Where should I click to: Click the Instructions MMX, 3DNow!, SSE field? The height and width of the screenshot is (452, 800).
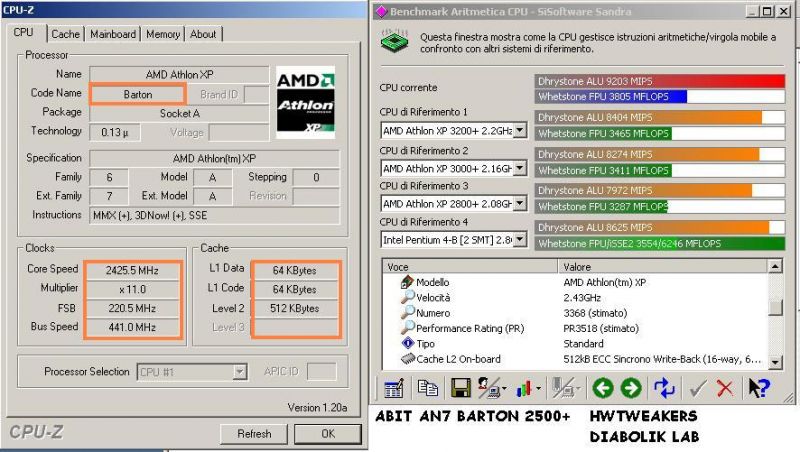pyautogui.click(x=214, y=215)
